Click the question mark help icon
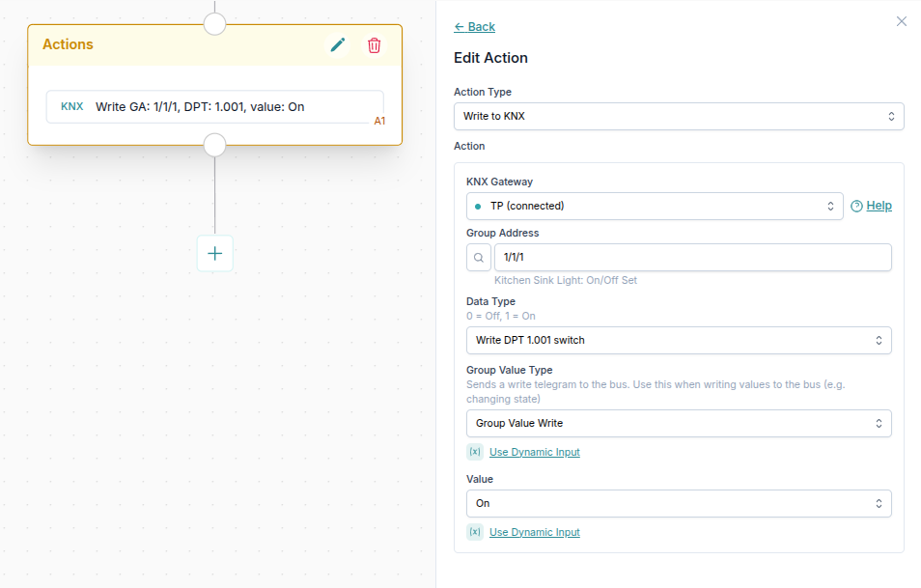Screen dimensions: 921x588 pyautogui.click(x=856, y=206)
